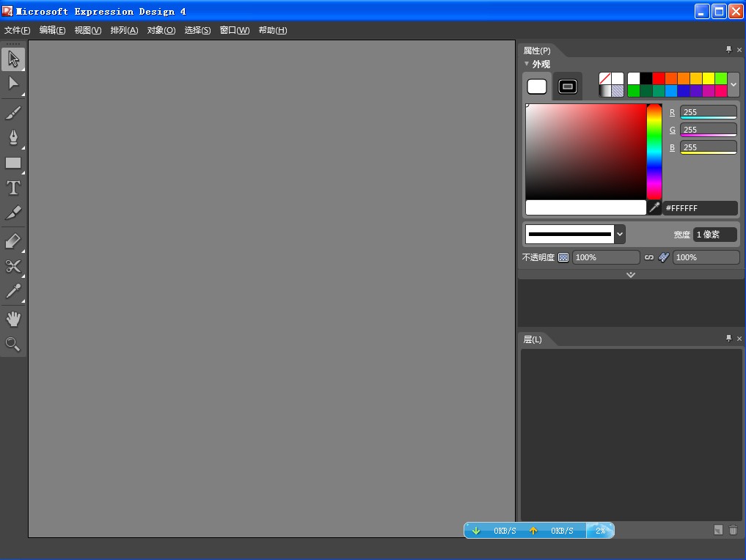Set paint type to None
The image size is (746, 560).
coord(604,78)
